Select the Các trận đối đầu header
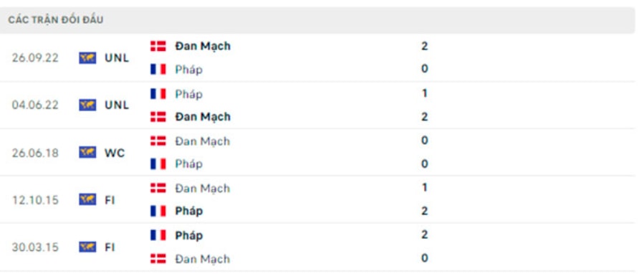644x274 pixels. 55,20
